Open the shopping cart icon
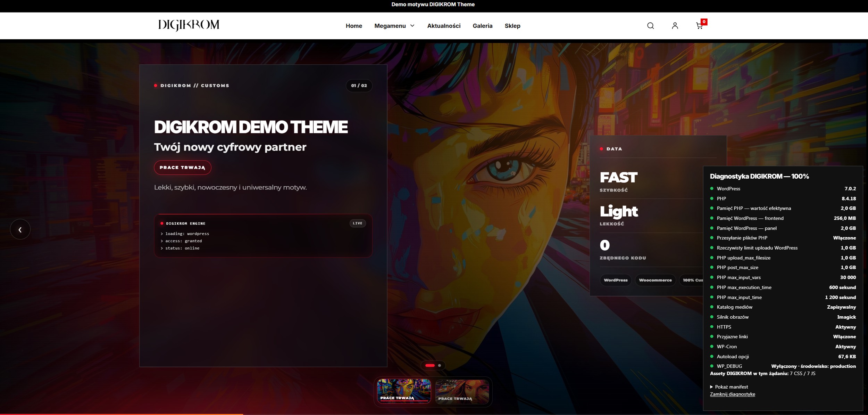 pyautogui.click(x=699, y=26)
